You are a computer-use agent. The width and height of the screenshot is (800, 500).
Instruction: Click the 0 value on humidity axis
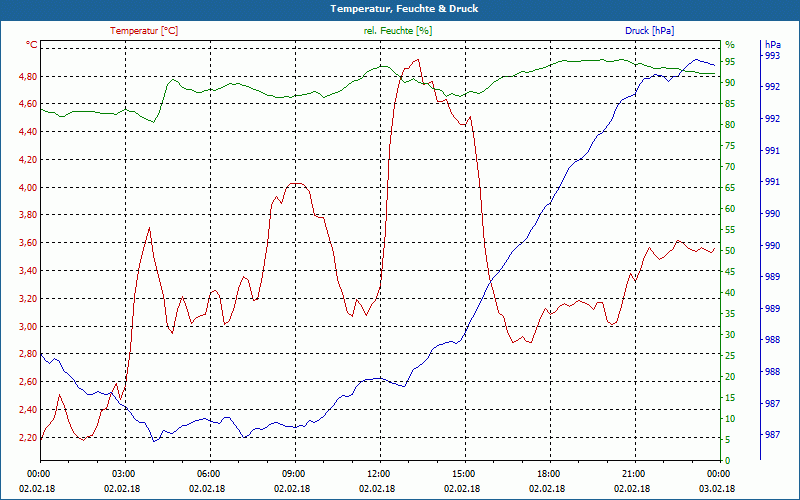tap(728, 461)
